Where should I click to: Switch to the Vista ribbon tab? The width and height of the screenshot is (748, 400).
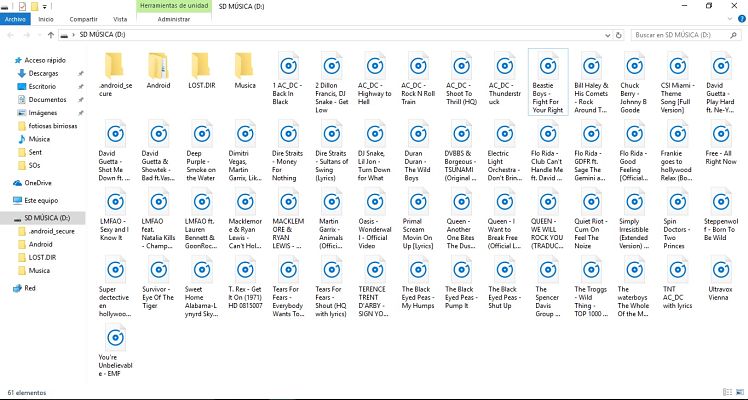point(119,18)
